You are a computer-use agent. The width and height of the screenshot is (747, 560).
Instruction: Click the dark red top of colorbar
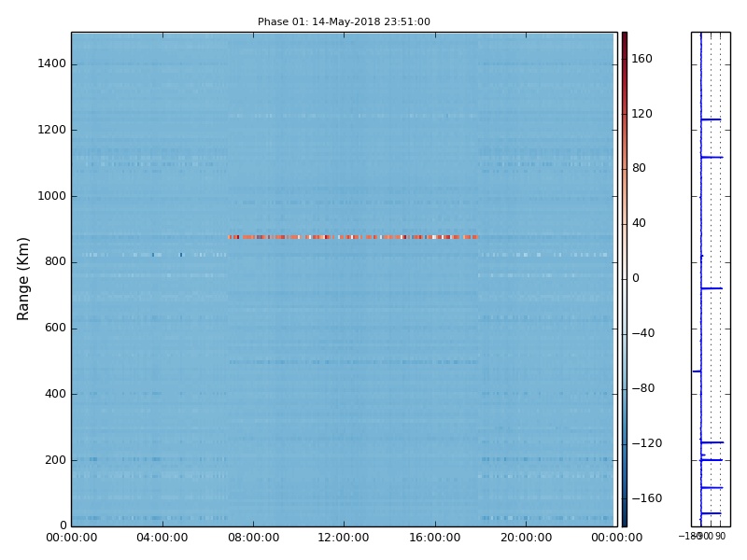tap(625, 36)
